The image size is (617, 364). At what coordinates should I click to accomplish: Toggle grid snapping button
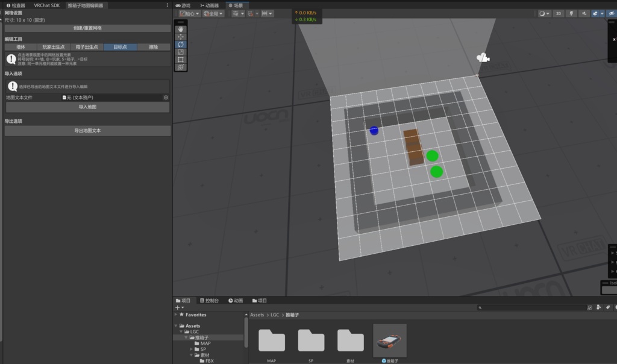point(250,13)
